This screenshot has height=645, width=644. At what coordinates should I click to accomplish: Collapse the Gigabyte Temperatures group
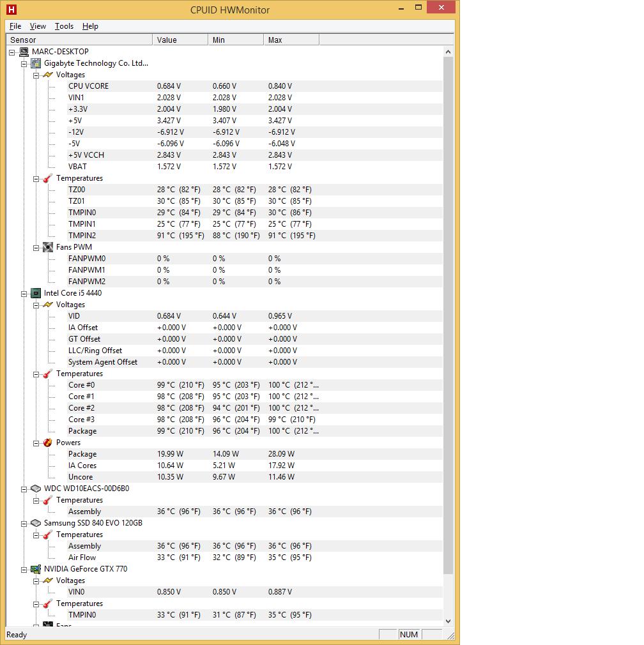click(36, 179)
